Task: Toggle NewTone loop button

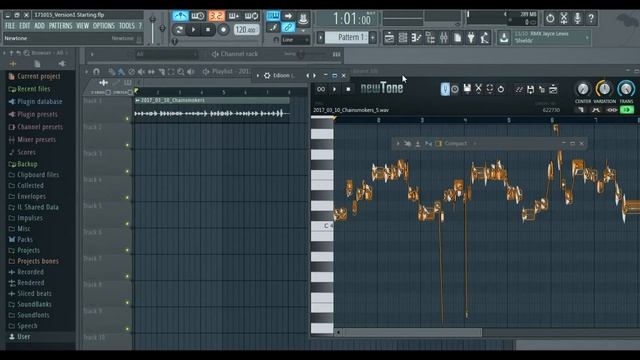Action: click(x=321, y=89)
